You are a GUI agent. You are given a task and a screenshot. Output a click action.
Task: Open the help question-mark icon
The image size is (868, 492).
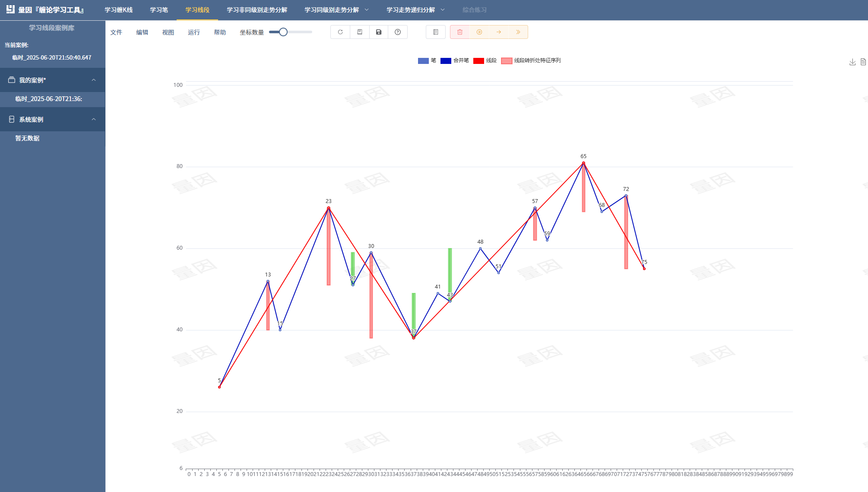coord(398,32)
